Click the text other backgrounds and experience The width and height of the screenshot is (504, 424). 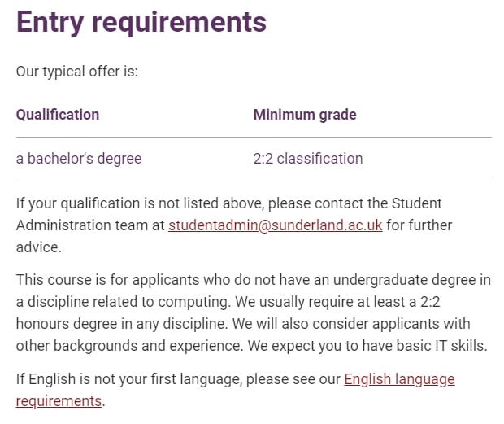coord(130,346)
